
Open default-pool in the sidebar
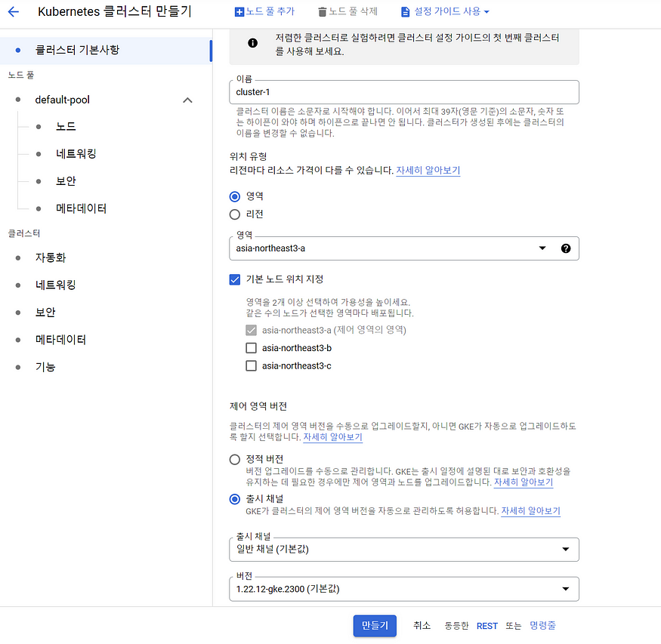pyautogui.click(x=63, y=100)
